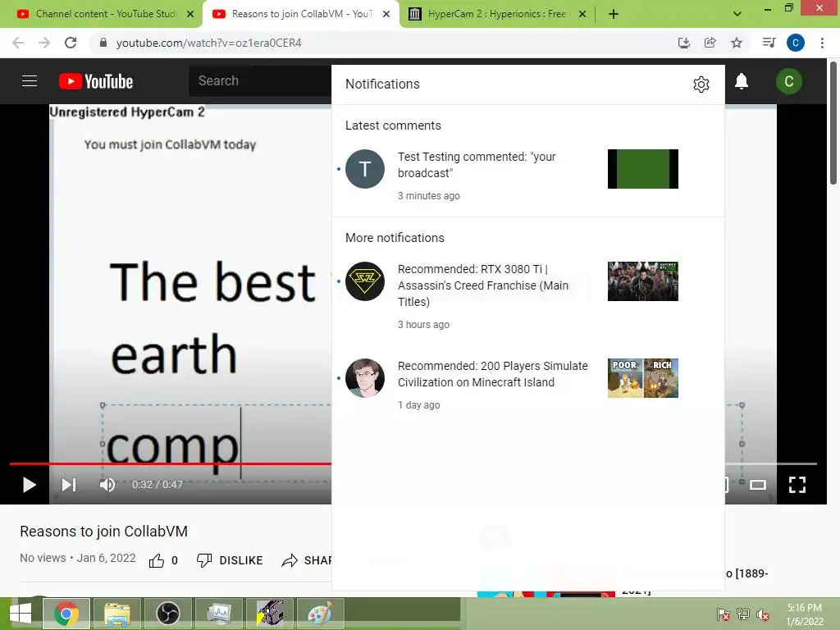
Task: Open notification settings gear icon
Action: [701, 84]
